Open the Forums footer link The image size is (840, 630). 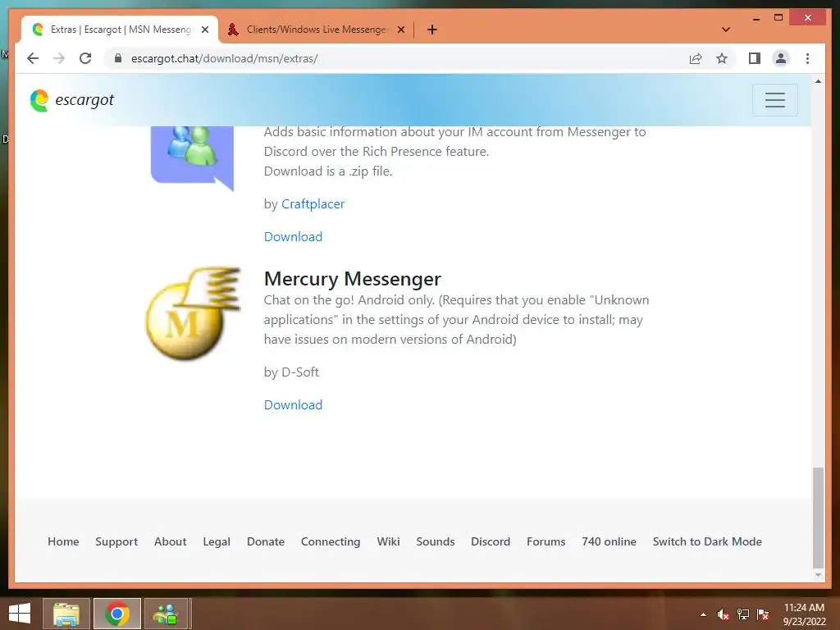click(x=546, y=541)
